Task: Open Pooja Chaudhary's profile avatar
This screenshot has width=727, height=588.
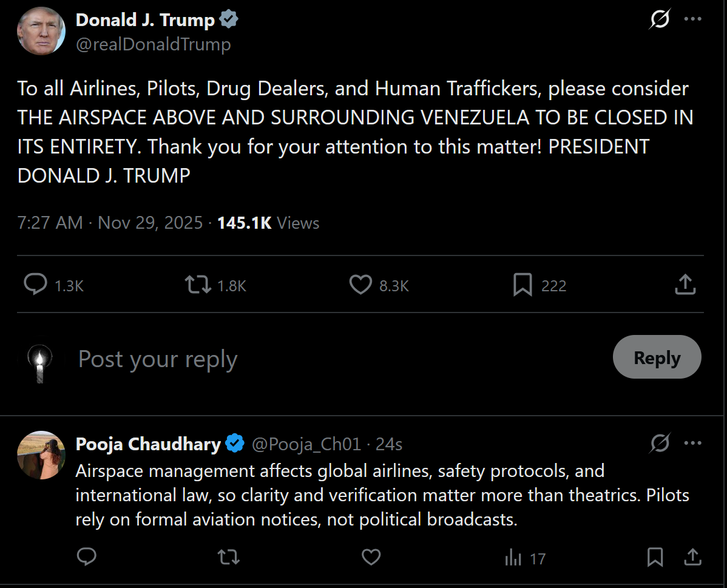Action: (41, 455)
